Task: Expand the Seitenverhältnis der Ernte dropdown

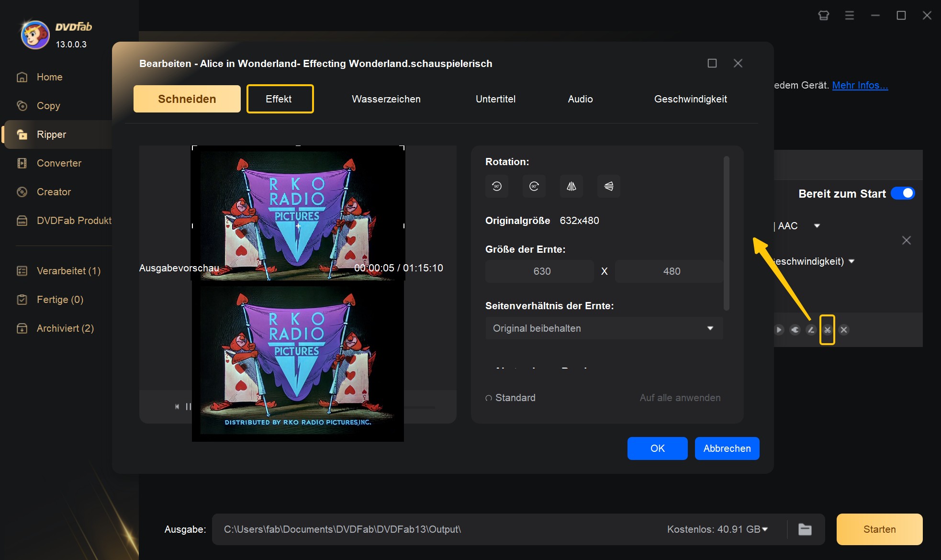Action: coord(602,328)
